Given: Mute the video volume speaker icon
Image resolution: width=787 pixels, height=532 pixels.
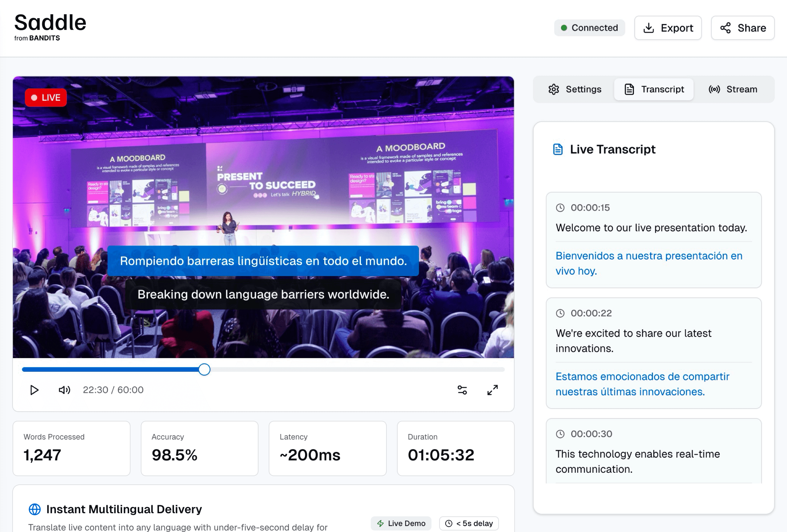Looking at the screenshot, I should coord(64,390).
